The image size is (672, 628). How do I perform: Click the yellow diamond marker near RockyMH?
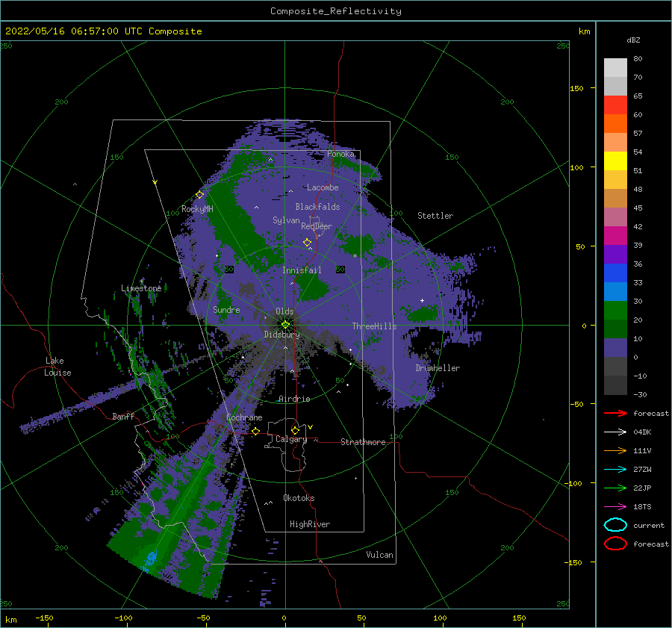[x=199, y=195]
